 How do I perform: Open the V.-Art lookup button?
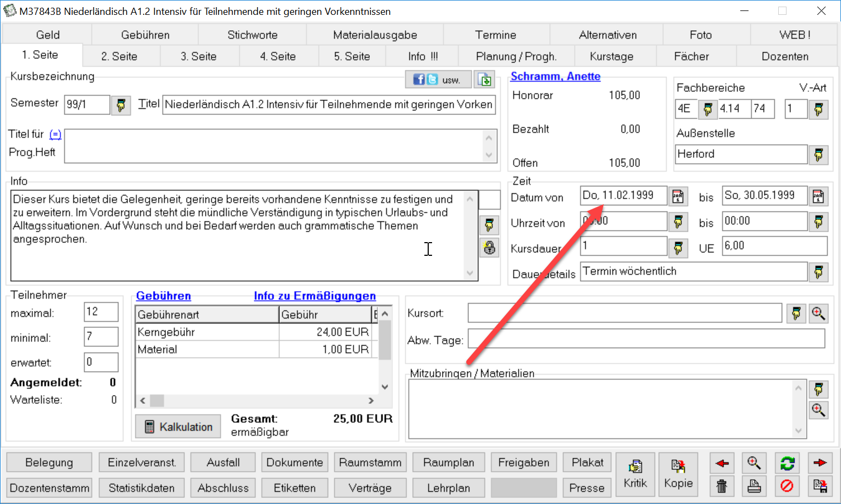[x=818, y=109]
